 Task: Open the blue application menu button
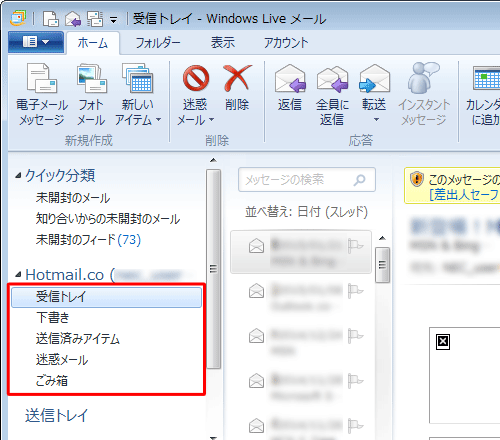point(36,42)
